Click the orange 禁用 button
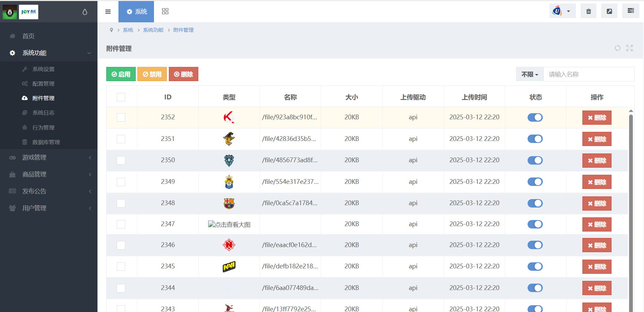Viewport: 644px width, 312px height. [x=152, y=74]
